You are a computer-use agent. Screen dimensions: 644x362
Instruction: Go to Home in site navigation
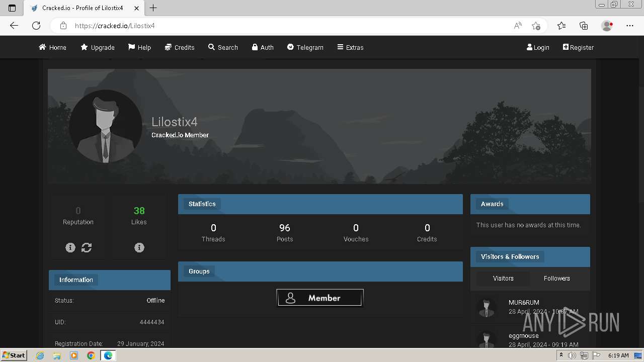coord(53,47)
